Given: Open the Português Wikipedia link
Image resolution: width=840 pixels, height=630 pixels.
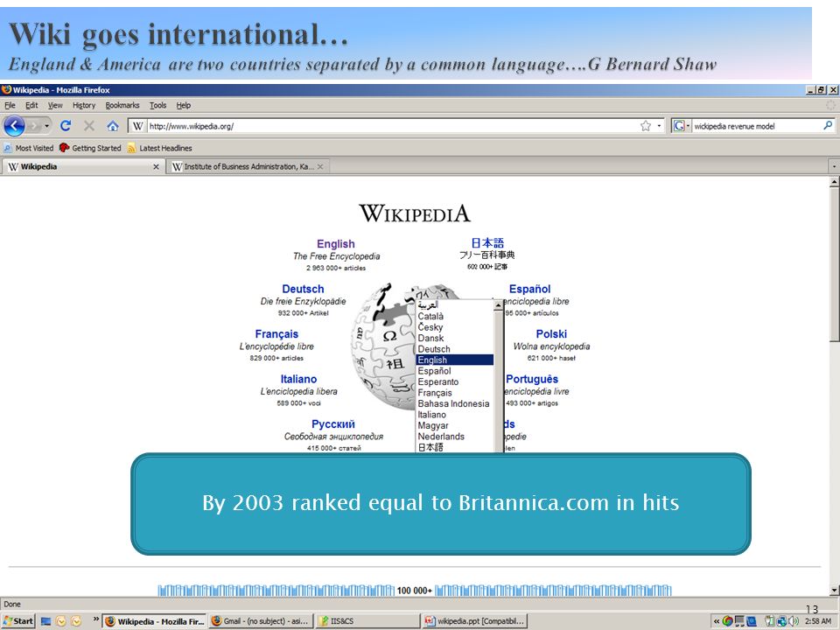Looking at the screenshot, I should [x=532, y=379].
